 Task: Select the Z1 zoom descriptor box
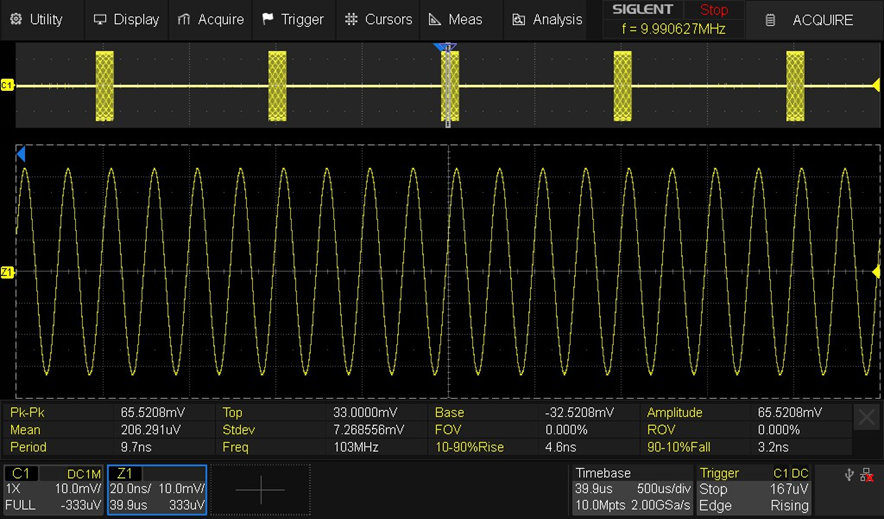pos(157,489)
